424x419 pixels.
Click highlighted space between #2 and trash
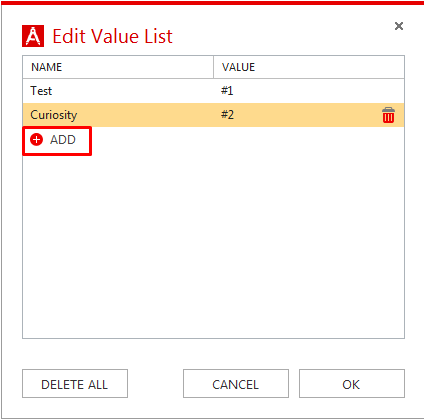point(308,115)
